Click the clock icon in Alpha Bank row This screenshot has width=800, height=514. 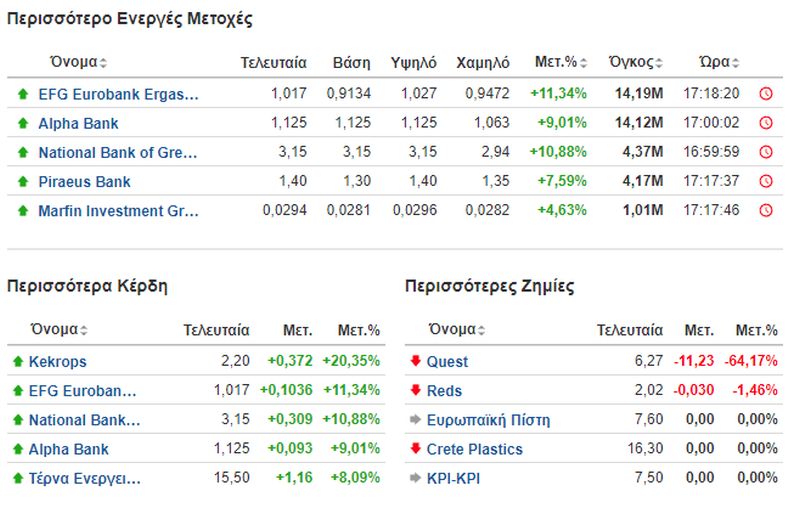766,123
